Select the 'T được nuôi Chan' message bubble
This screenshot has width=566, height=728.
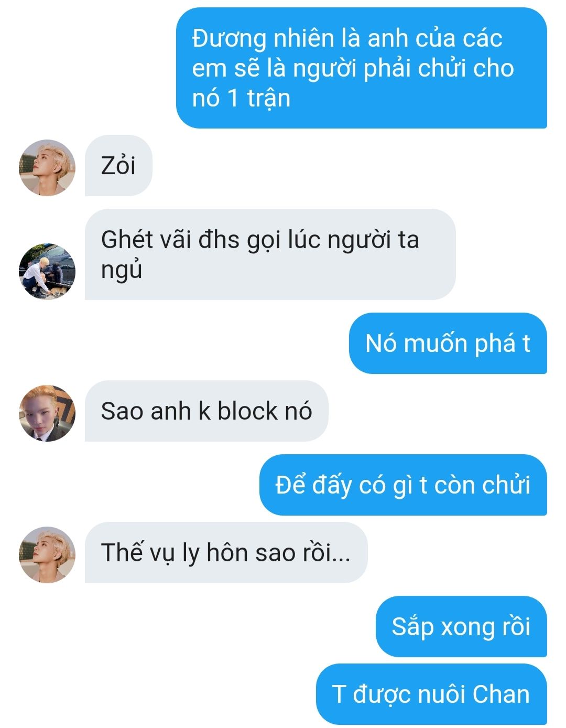(x=431, y=694)
